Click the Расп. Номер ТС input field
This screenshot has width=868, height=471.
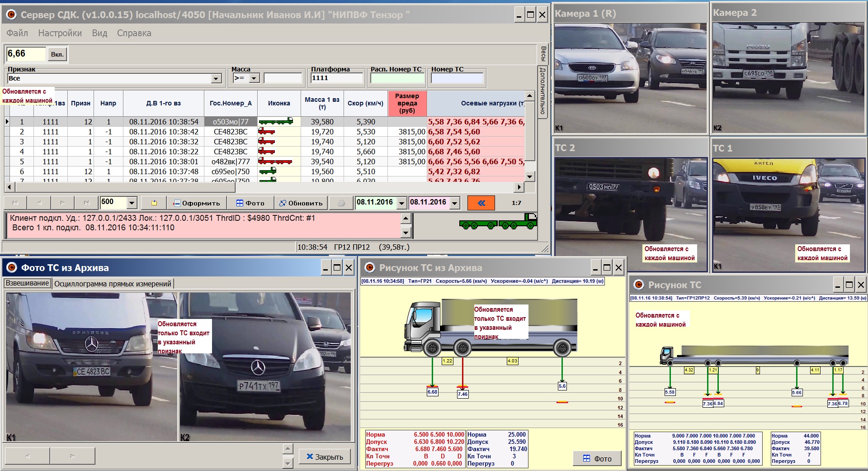coord(397,78)
